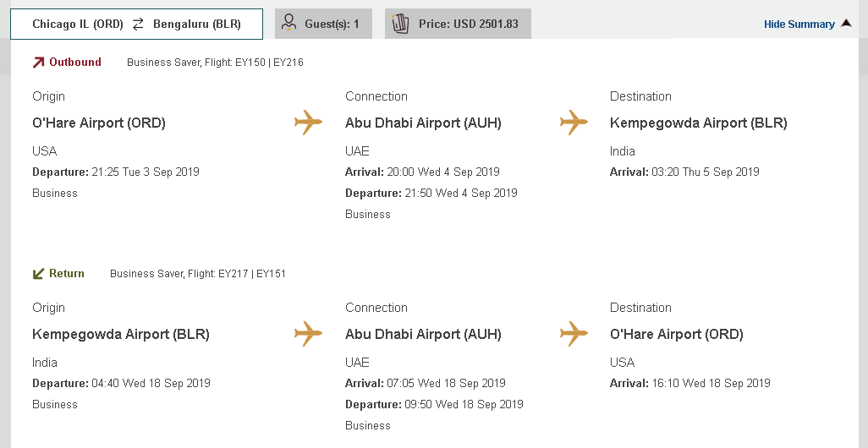Click the Hide Summary link
Screen dimensions: 868x448
click(x=799, y=25)
